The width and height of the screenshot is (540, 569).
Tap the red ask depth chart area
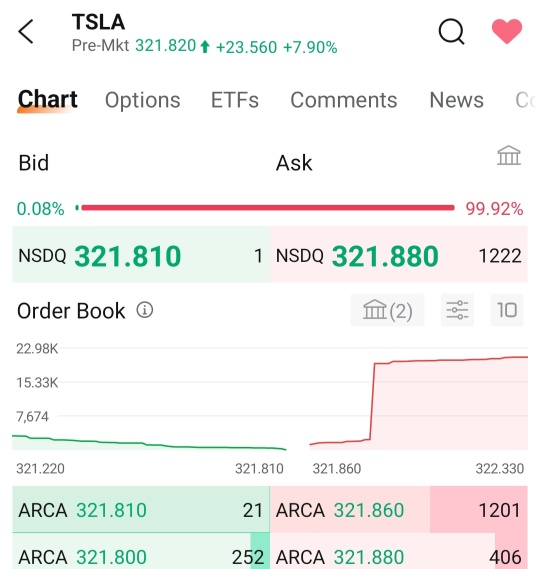tap(418, 403)
